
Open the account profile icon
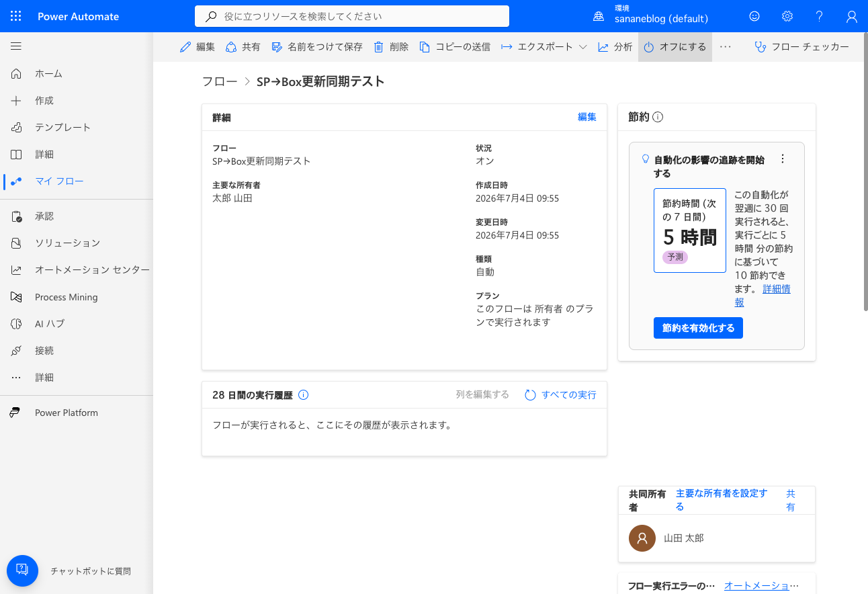(852, 16)
